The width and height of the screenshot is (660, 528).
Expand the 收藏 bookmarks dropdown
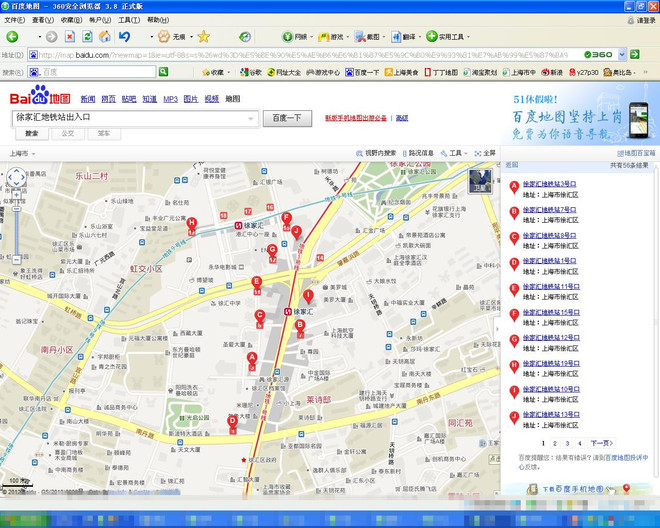(229, 72)
